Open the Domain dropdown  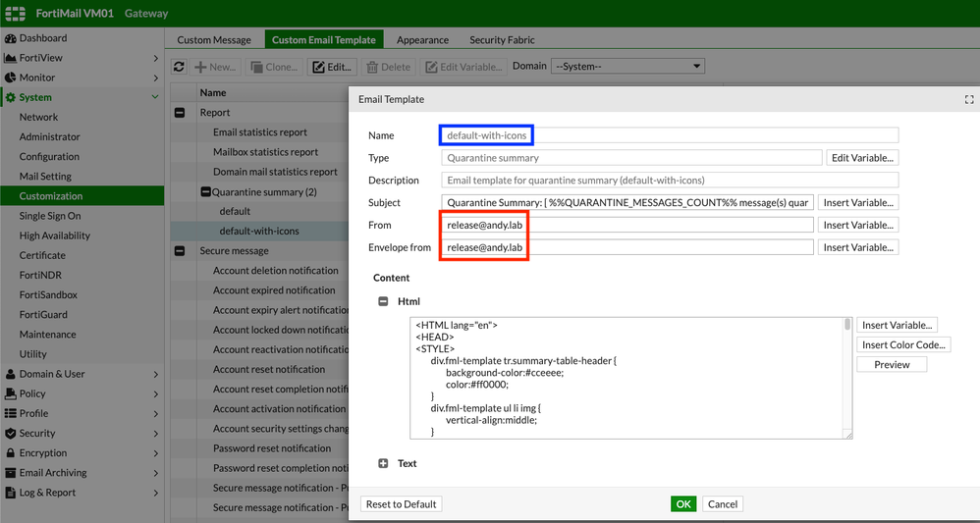(627, 67)
